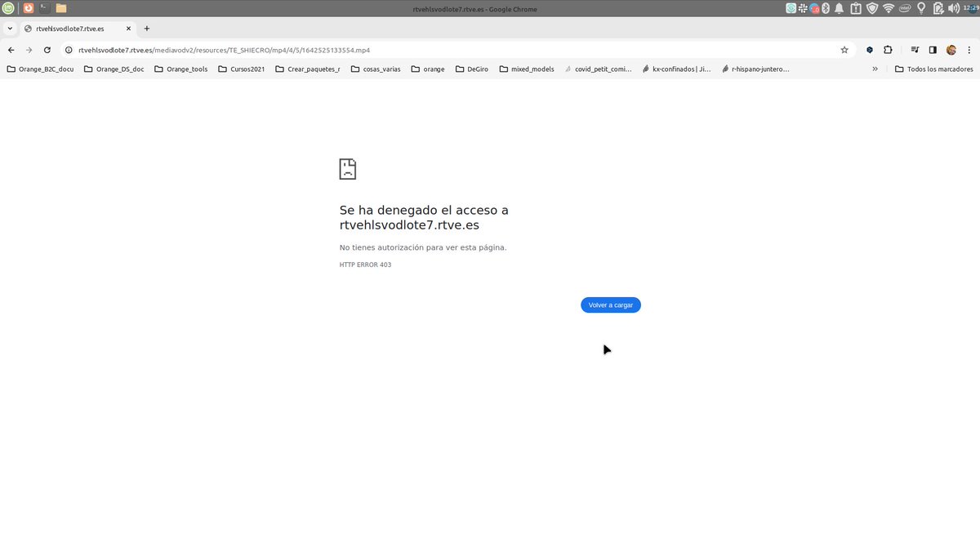
Task: Toggle the Chrome side panel
Action: [x=933, y=50]
